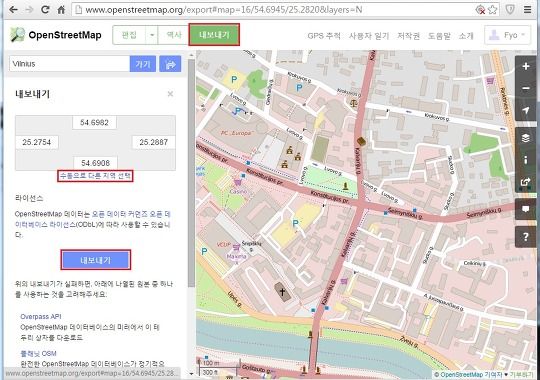The height and width of the screenshot is (380, 540).
Task: Select the green 내보내기 export tab
Action: (x=214, y=34)
